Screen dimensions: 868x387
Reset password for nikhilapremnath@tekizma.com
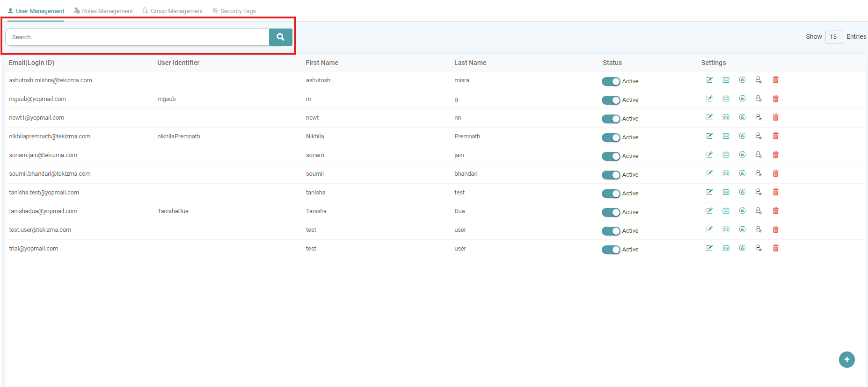click(x=742, y=136)
